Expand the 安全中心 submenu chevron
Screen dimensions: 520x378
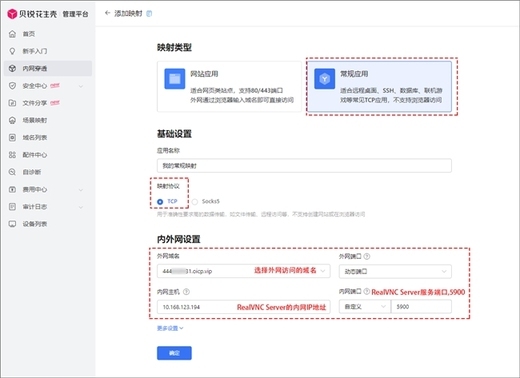[x=81, y=86]
